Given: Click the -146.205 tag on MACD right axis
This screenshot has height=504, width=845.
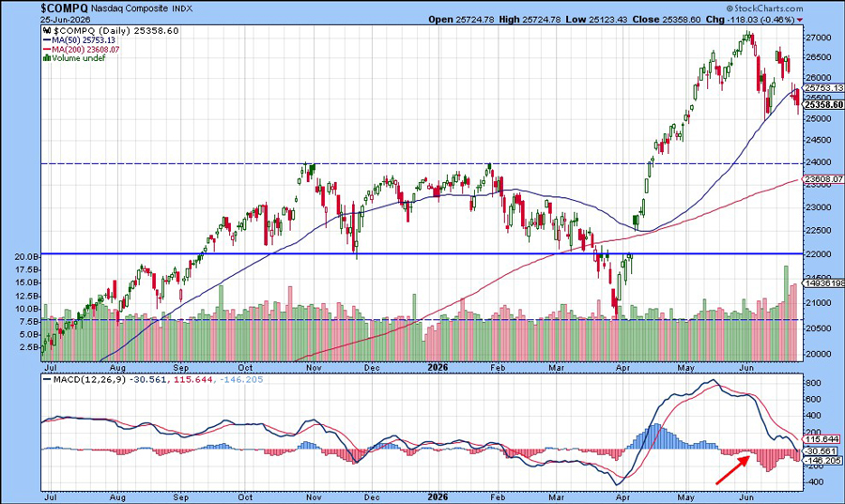Looking at the screenshot, I should (822, 461).
